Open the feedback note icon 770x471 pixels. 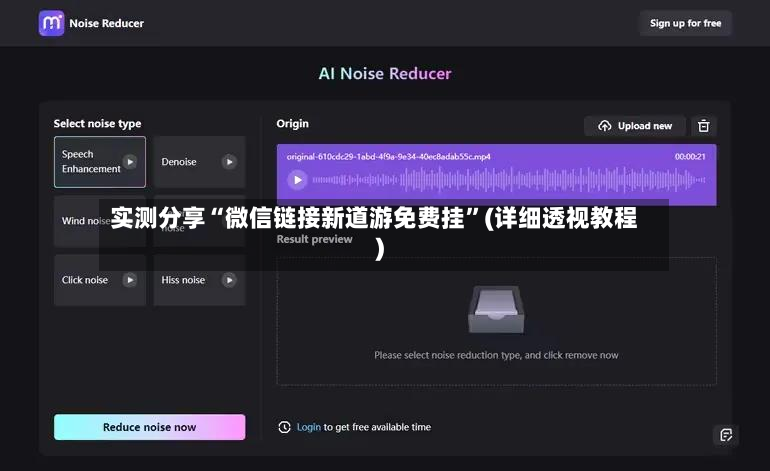pyautogui.click(x=726, y=435)
